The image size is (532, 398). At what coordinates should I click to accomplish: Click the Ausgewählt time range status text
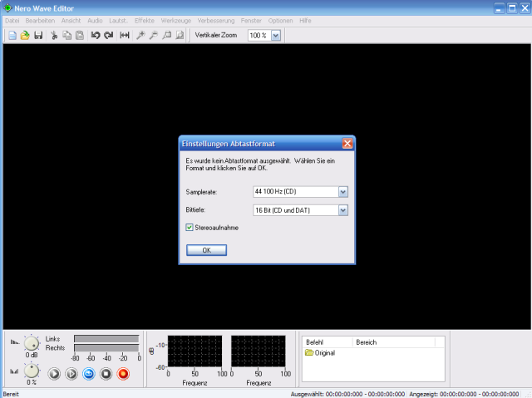tap(347, 394)
